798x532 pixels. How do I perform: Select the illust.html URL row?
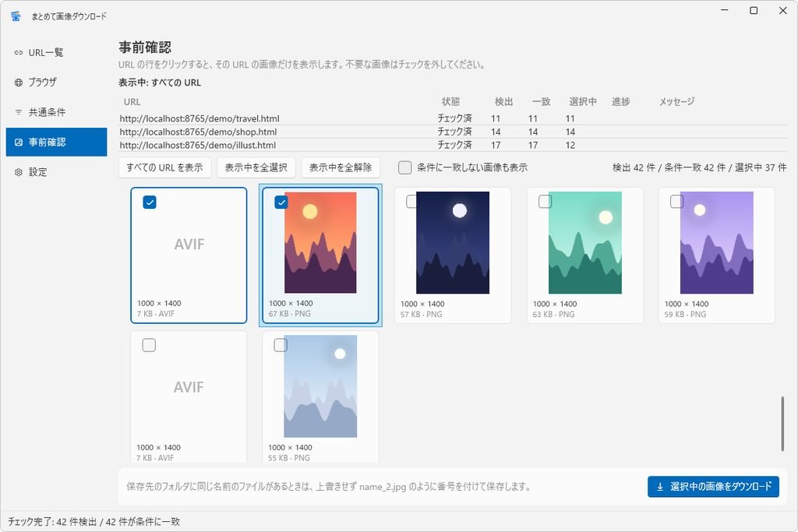tap(453, 145)
